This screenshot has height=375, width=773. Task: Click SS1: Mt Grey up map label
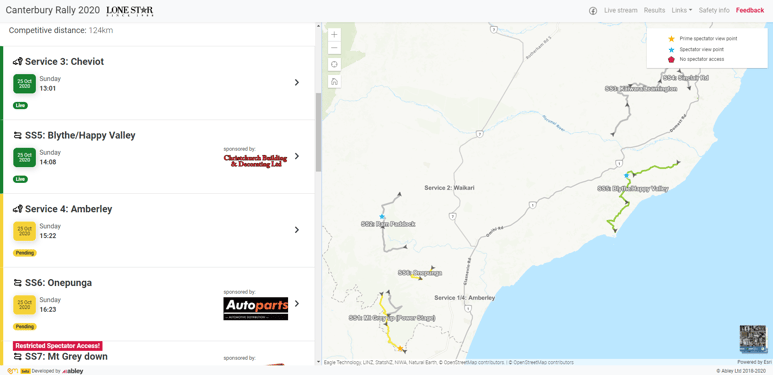tap(392, 318)
